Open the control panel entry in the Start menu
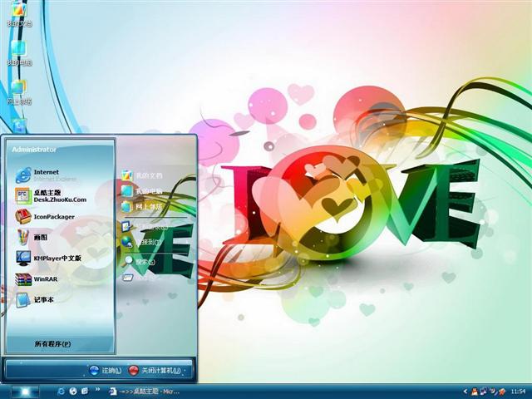Viewport: 532px width, 399px height. click(145, 227)
